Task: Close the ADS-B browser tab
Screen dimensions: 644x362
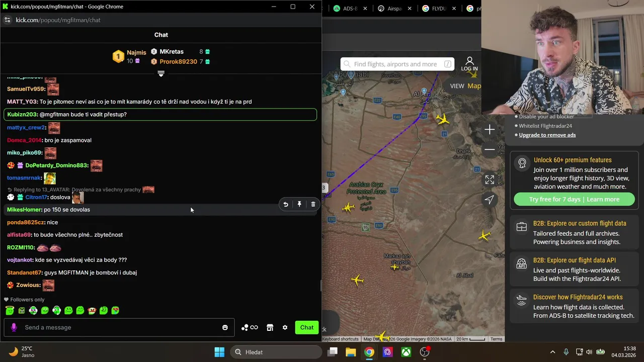Action: click(365, 9)
